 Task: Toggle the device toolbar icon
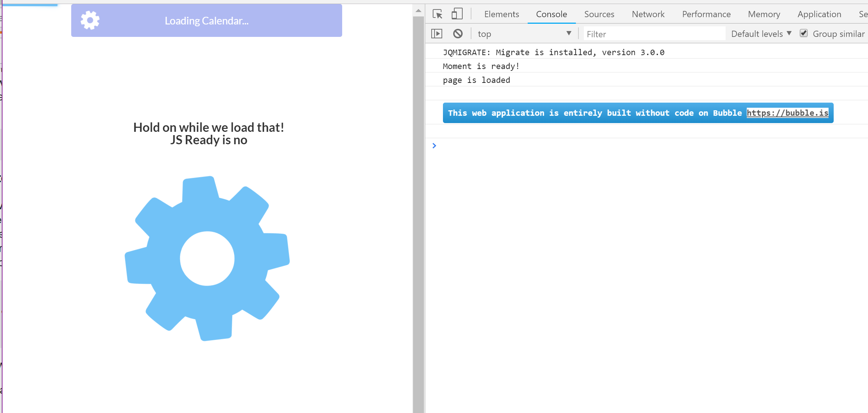click(x=457, y=14)
